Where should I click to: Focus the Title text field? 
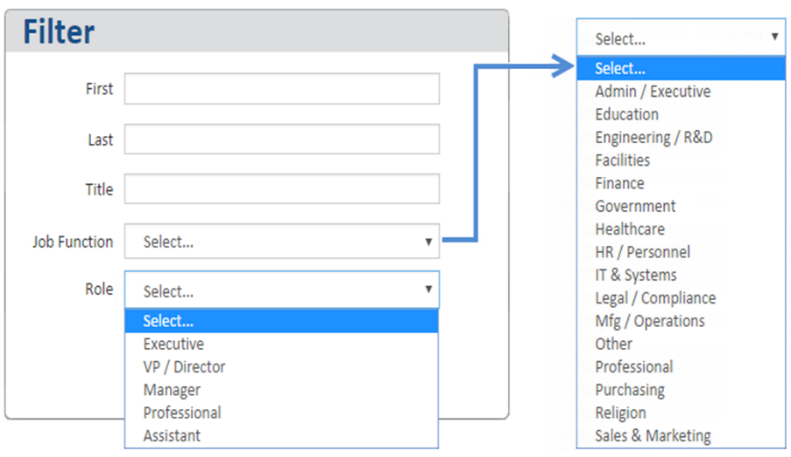[282, 189]
